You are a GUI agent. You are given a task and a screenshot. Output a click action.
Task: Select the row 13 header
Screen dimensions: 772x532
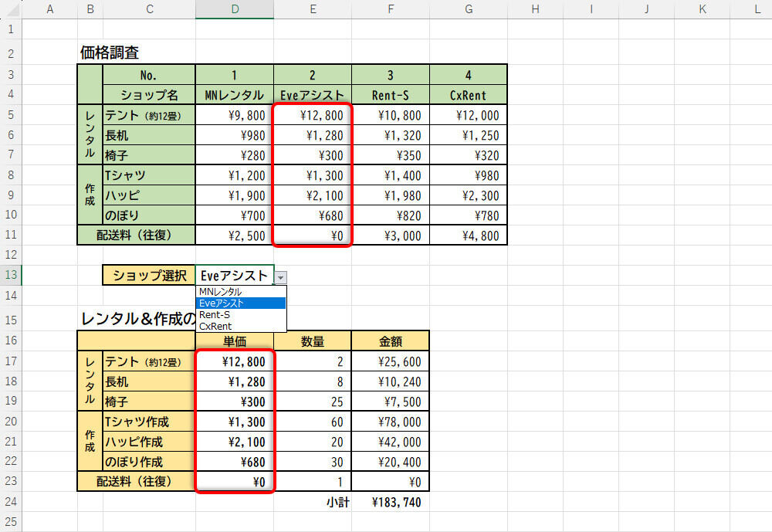(11, 276)
